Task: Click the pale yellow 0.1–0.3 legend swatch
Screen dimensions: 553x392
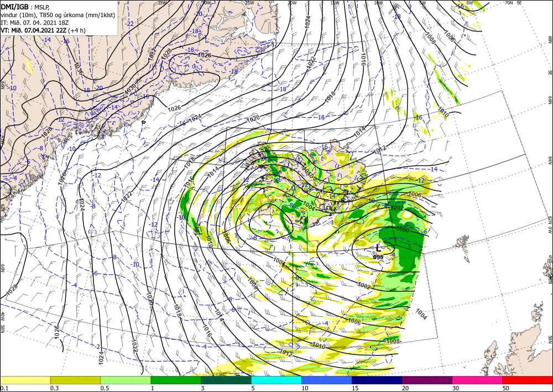Action: coord(25,380)
